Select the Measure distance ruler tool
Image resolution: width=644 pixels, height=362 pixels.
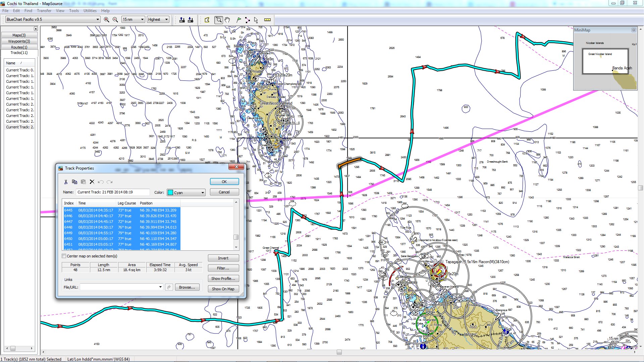267,20
